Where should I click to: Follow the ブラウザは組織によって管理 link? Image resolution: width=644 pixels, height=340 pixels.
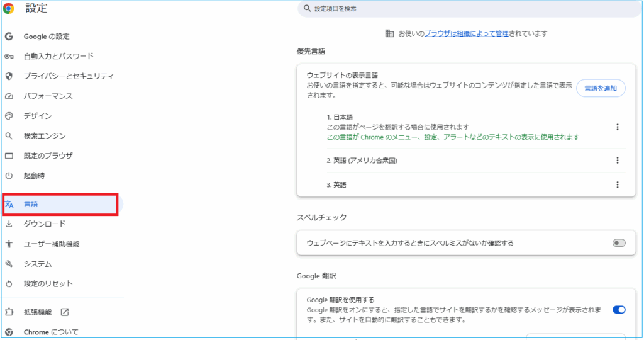point(467,34)
